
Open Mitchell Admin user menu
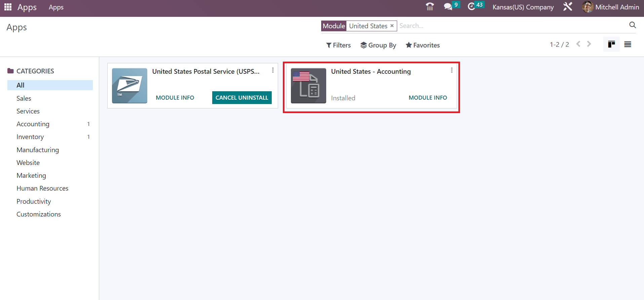click(x=610, y=7)
